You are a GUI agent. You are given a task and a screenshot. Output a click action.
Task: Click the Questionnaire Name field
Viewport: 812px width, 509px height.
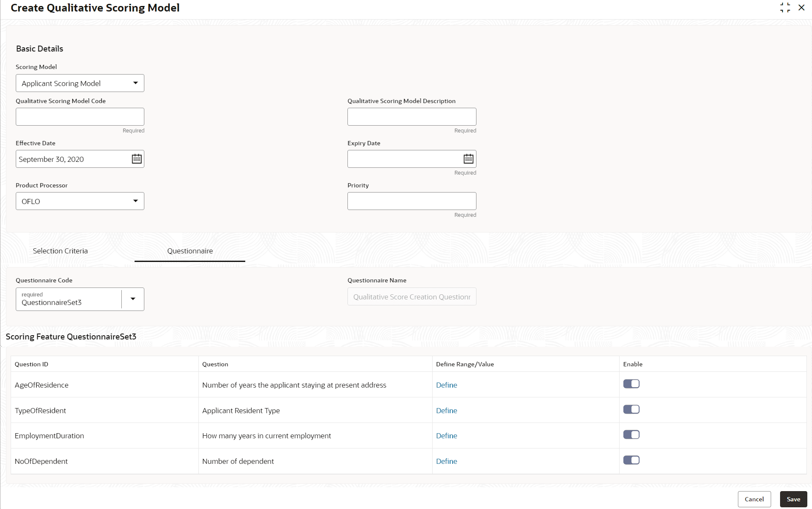tap(412, 297)
